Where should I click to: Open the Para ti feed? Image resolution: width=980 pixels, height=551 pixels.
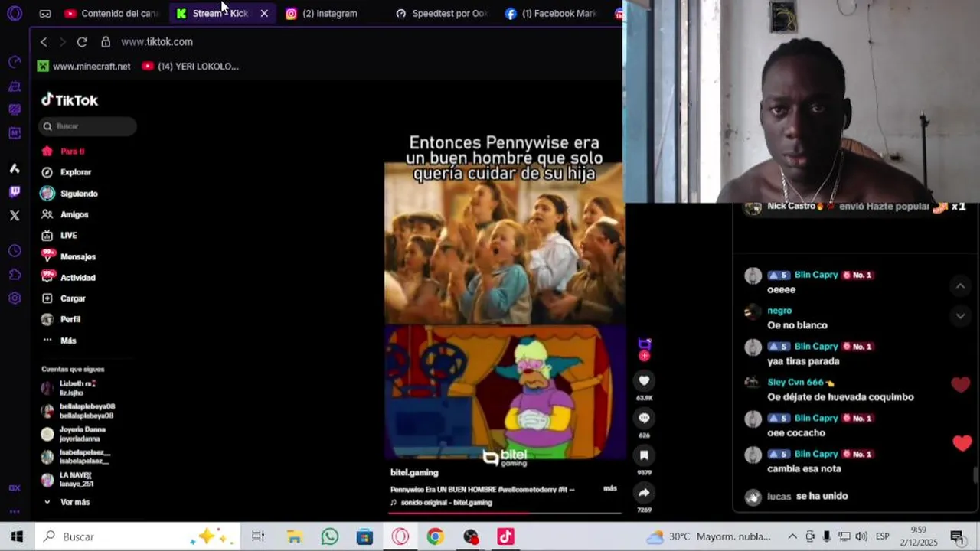[x=64, y=152]
